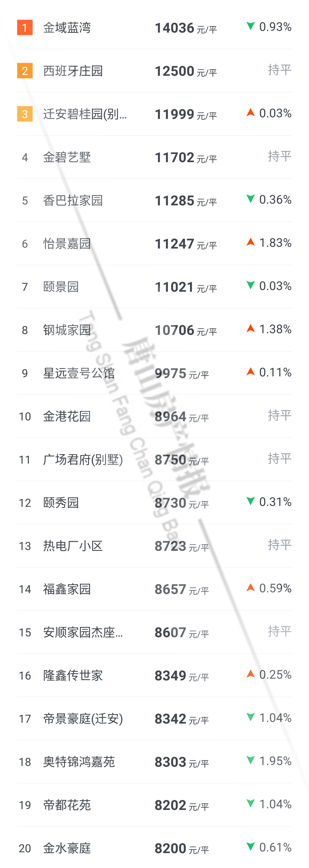
Task: Click red up arrow for 钢城家园
Action: [250, 329]
